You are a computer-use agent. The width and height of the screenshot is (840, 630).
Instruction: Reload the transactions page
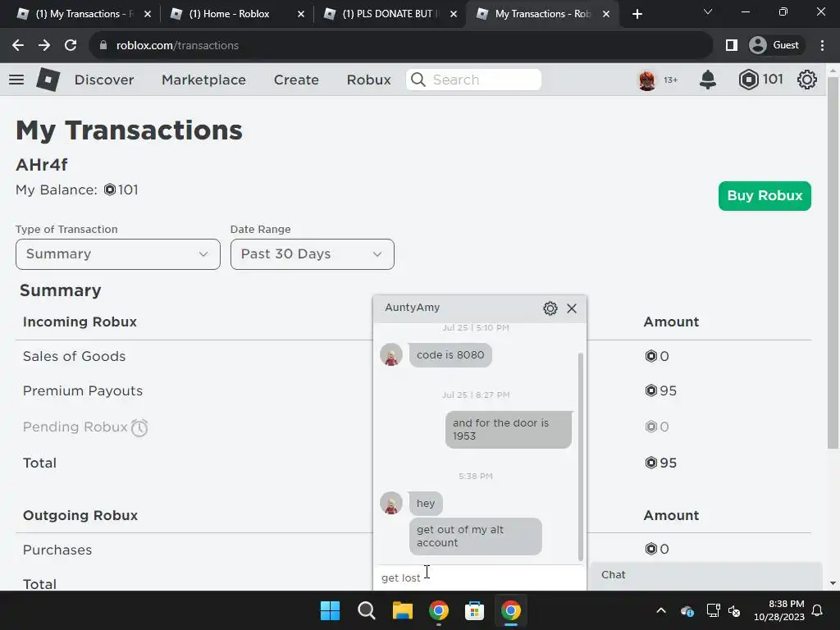(x=71, y=46)
